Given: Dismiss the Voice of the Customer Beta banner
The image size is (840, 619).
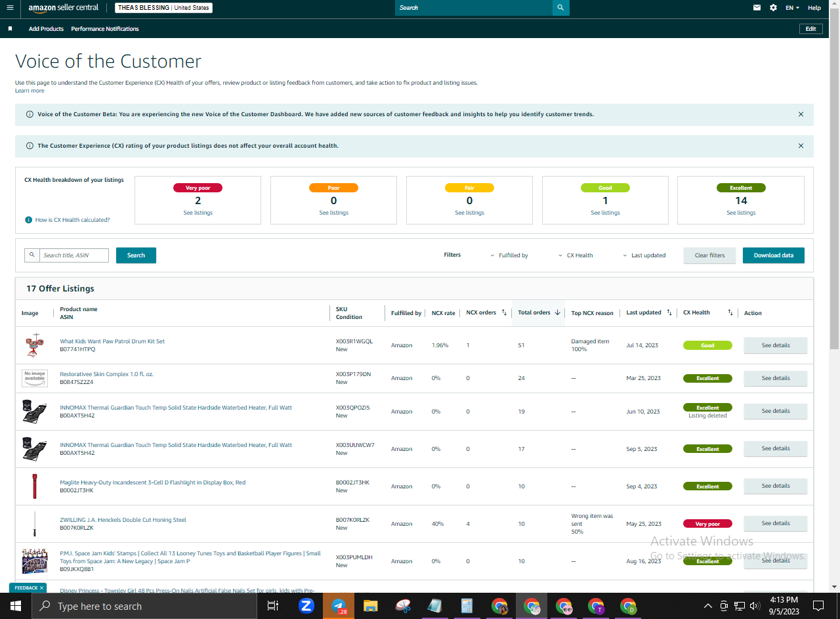Looking at the screenshot, I should click(801, 114).
